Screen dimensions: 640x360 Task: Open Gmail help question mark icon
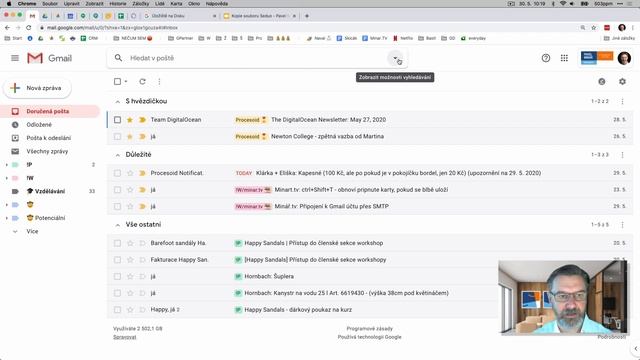click(x=546, y=58)
